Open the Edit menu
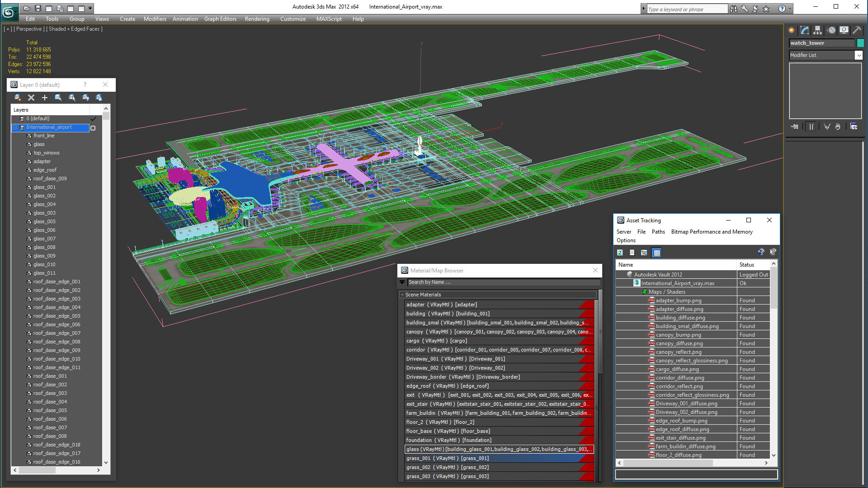Viewport: 868px width, 488px height. click(30, 19)
